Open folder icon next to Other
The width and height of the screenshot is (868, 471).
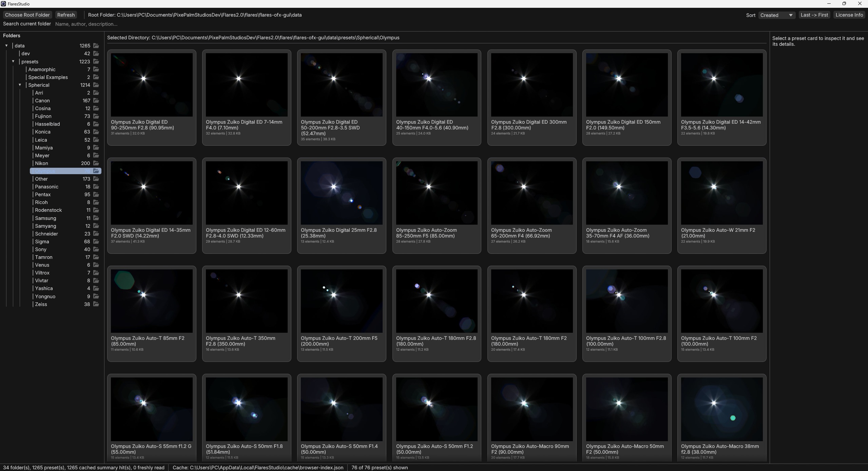click(96, 179)
